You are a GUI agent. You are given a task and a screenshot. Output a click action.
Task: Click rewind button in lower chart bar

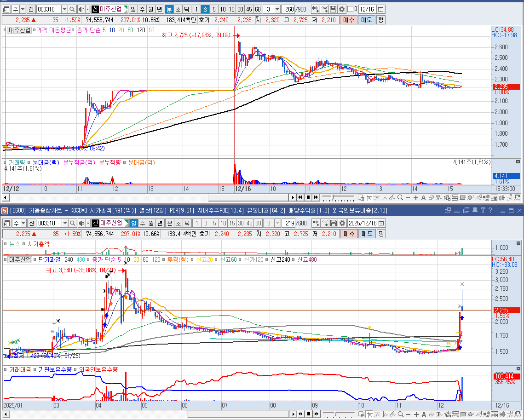tap(300, 414)
